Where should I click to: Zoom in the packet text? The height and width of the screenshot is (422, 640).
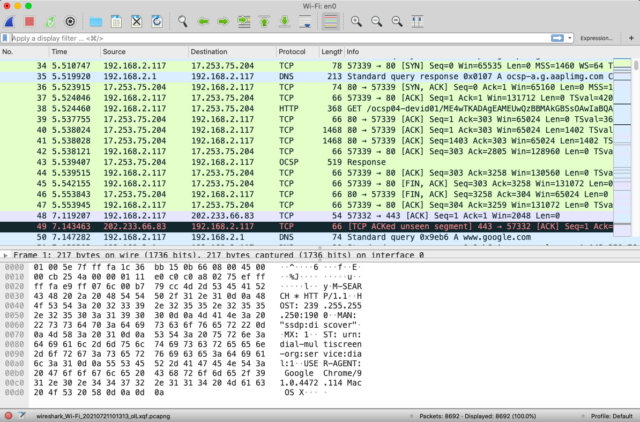click(356, 21)
